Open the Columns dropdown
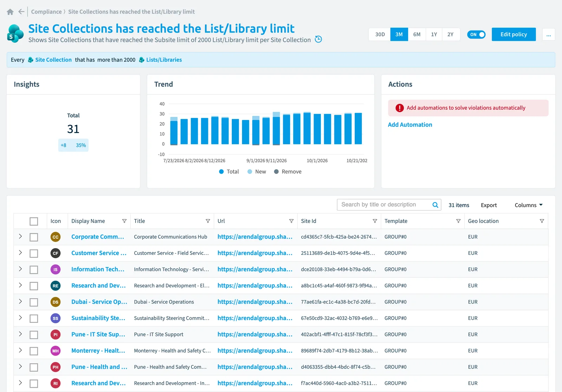This screenshot has height=392, width=562. pos(529,205)
